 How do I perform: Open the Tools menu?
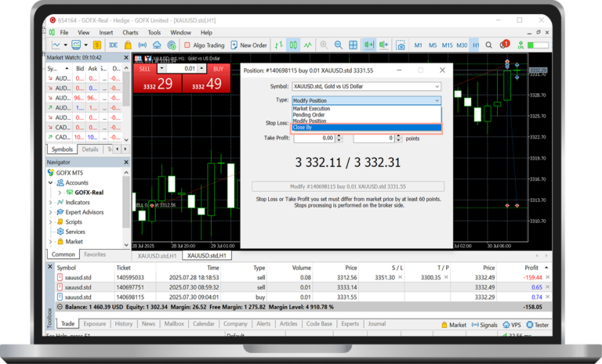pyautogui.click(x=154, y=33)
